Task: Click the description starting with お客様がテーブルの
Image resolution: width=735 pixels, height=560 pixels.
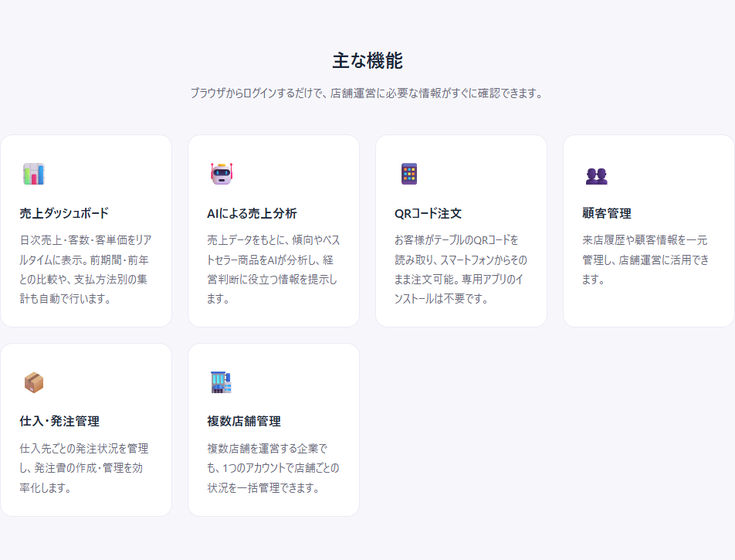Action: click(461, 270)
